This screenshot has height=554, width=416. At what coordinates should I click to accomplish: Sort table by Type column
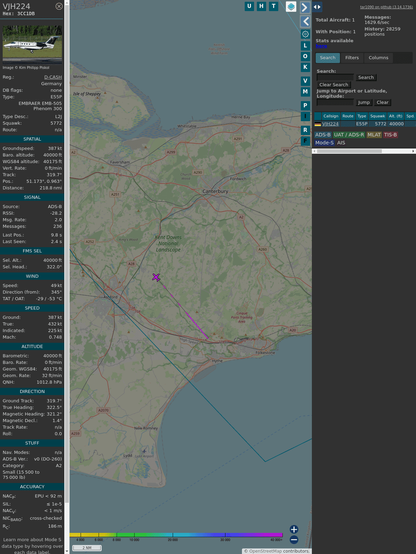point(362,116)
